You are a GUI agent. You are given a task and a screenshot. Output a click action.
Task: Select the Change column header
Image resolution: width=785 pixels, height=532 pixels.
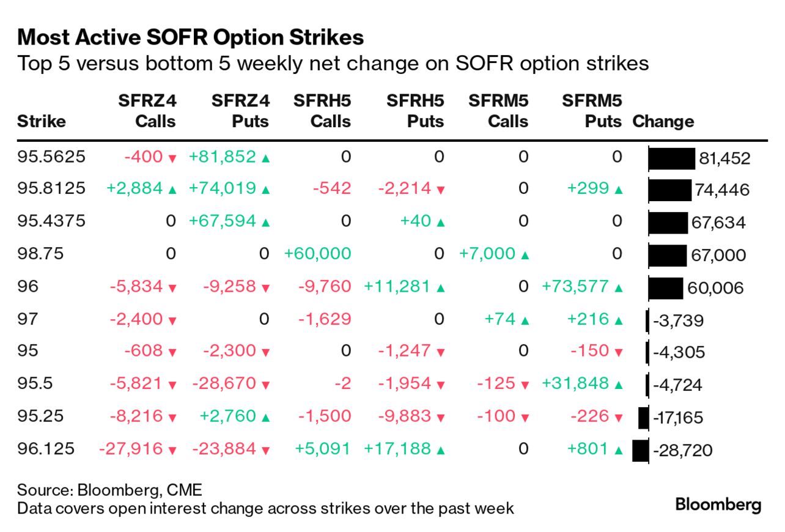(663, 121)
